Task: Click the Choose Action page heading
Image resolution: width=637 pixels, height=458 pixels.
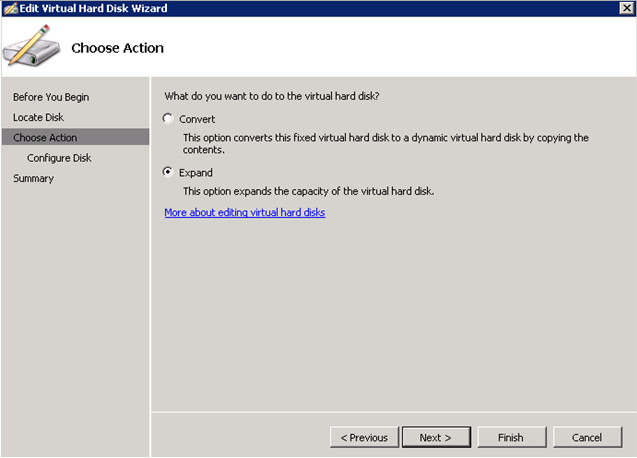Action: tap(117, 48)
